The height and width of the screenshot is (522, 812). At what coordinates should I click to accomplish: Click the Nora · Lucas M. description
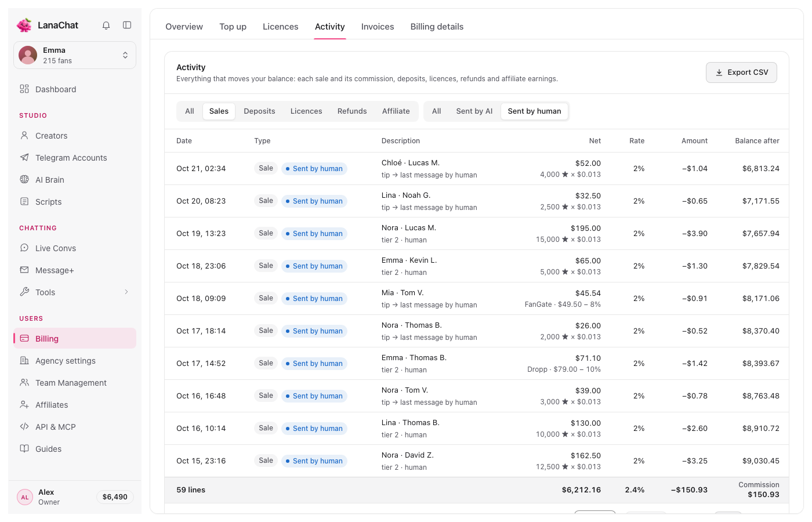[x=409, y=228]
